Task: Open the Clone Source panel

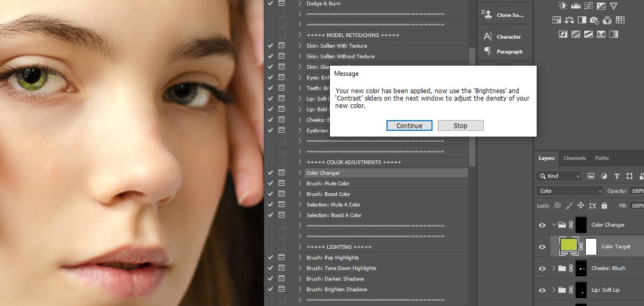Action: [504, 15]
